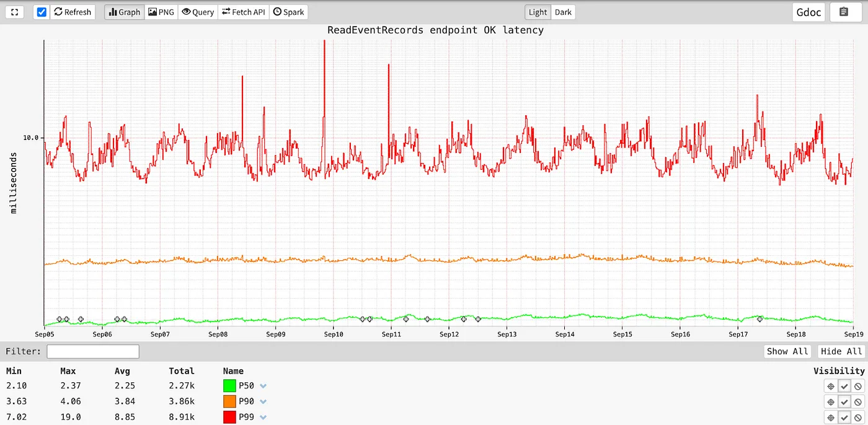Expand the P99 series dropdown arrow
This screenshot has width=868, height=425.
[x=263, y=418]
